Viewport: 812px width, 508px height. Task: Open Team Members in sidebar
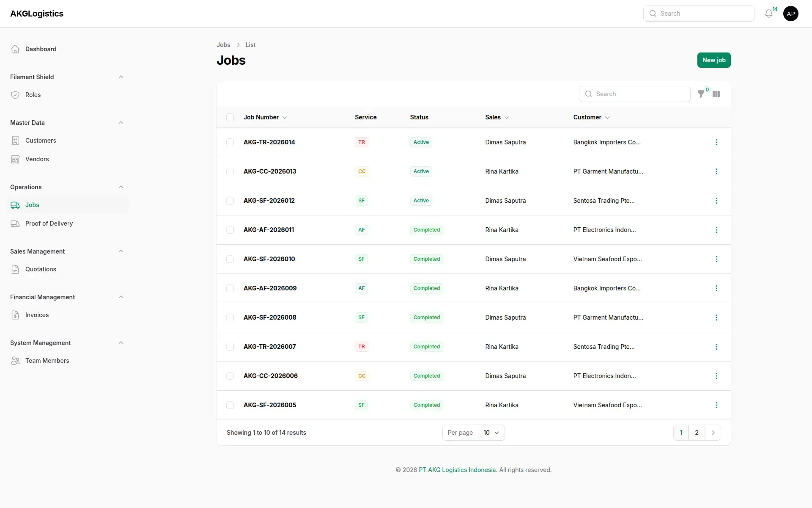[x=68, y=361]
